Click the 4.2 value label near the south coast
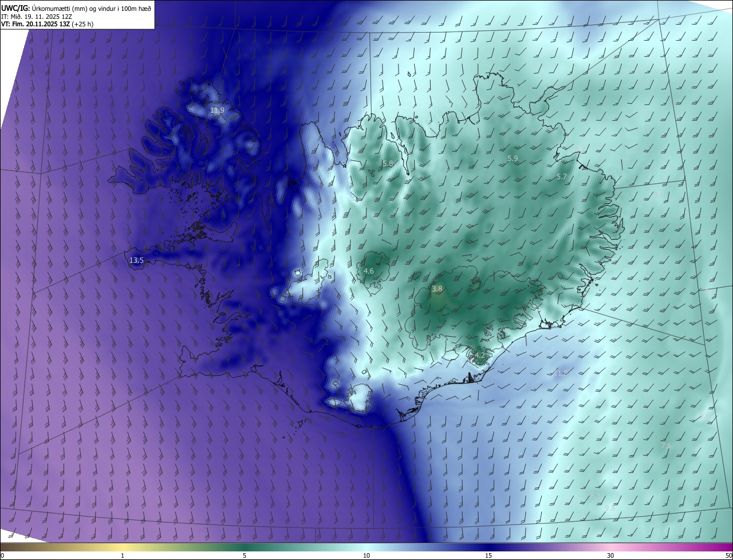The image size is (733, 560). tap(479, 356)
